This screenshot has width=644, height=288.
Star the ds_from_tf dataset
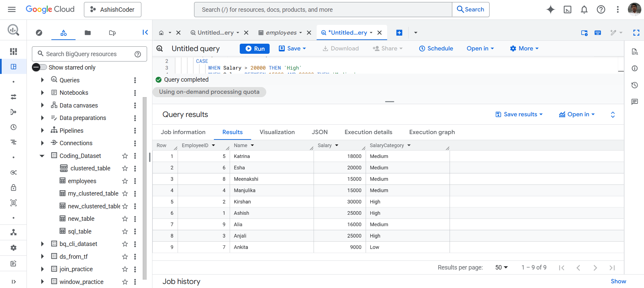[x=125, y=257]
